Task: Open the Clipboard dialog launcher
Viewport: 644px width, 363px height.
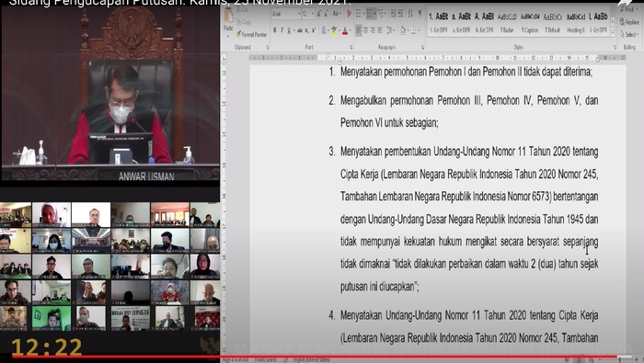Action: [x=268, y=48]
